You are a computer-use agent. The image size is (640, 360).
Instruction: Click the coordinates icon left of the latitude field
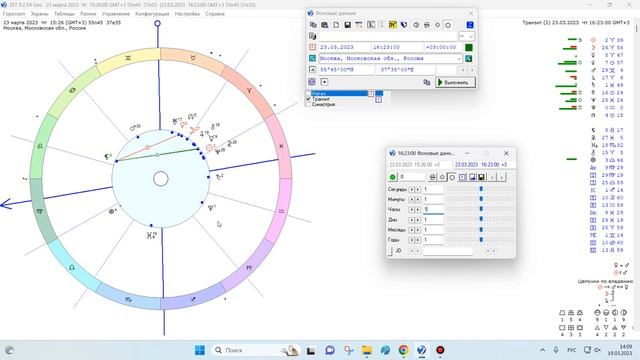pos(313,70)
